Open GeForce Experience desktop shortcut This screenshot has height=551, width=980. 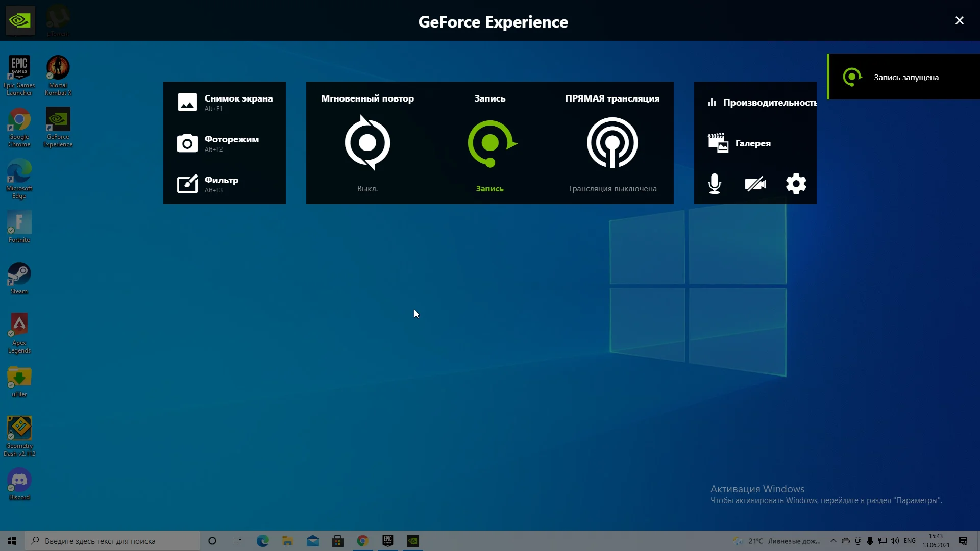coord(58,128)
